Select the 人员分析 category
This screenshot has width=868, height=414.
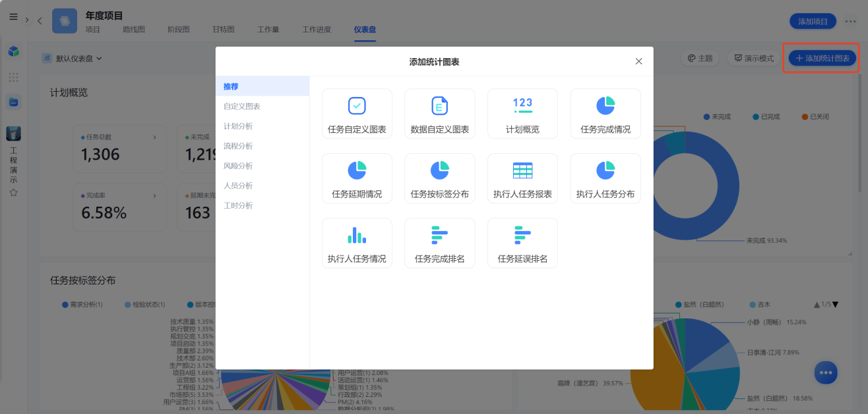coord(263,186)
